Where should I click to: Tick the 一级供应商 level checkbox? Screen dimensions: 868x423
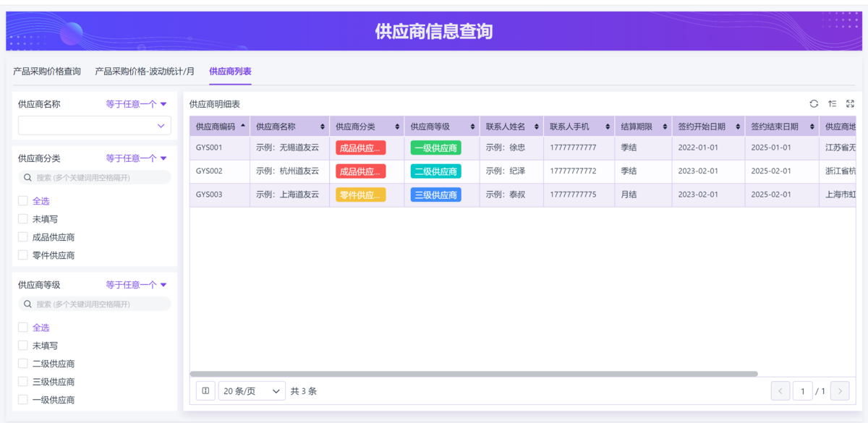click(x=23, y=400)
